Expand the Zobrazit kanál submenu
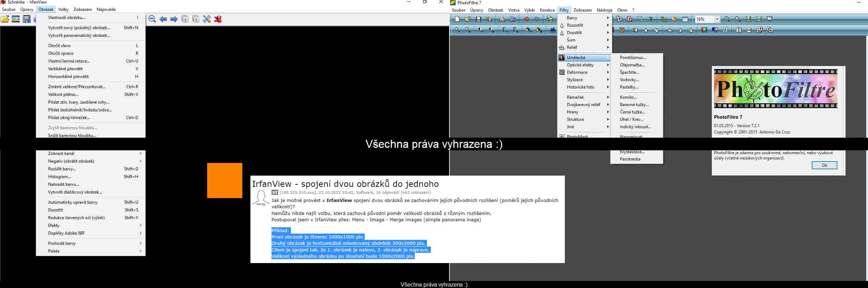 click(x=91, y=153)
